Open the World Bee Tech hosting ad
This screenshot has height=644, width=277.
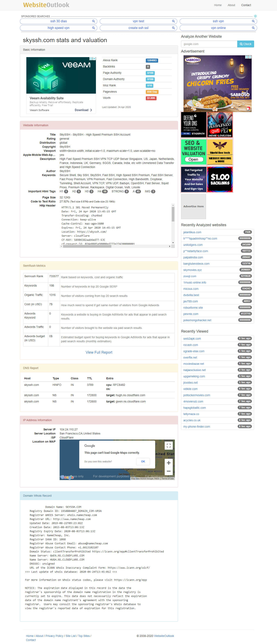pos(220,152)
